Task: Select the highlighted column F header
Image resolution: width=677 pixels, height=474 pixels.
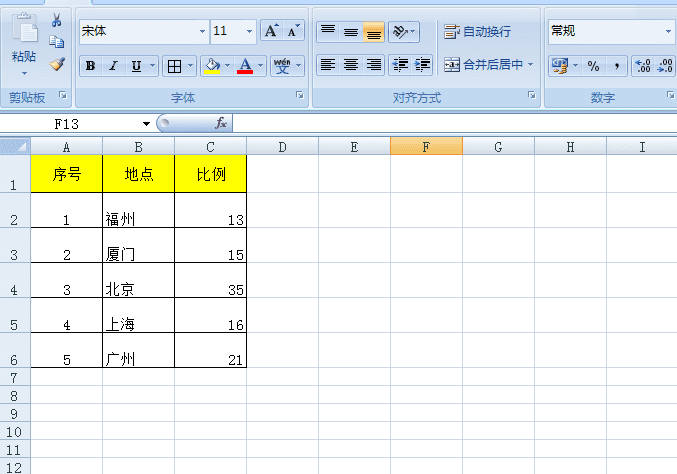Action: [426, 147]
